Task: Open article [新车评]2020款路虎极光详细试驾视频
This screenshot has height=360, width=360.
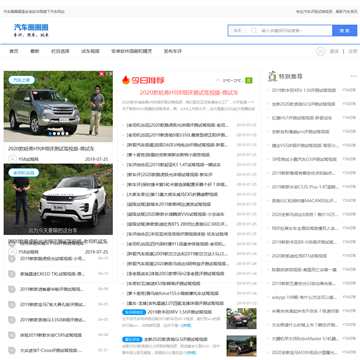Action: 170,175
